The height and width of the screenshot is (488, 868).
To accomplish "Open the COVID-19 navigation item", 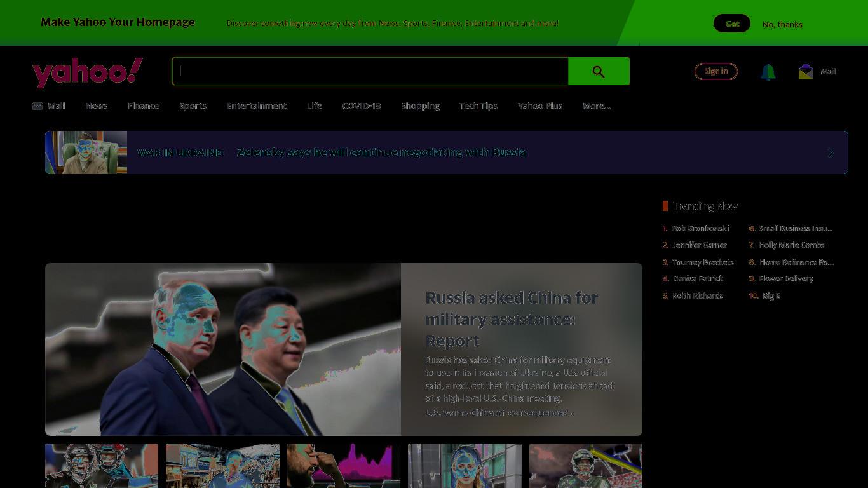I will [362, 106].
